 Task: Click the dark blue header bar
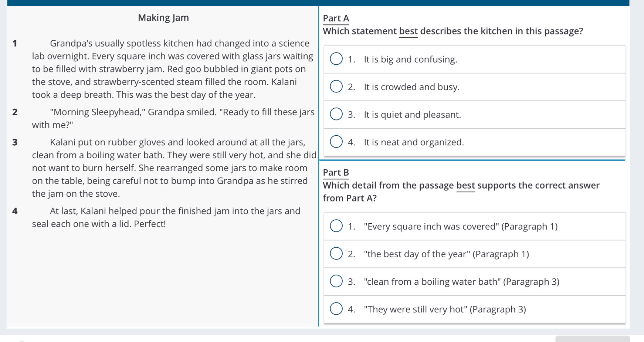[318, 3]
